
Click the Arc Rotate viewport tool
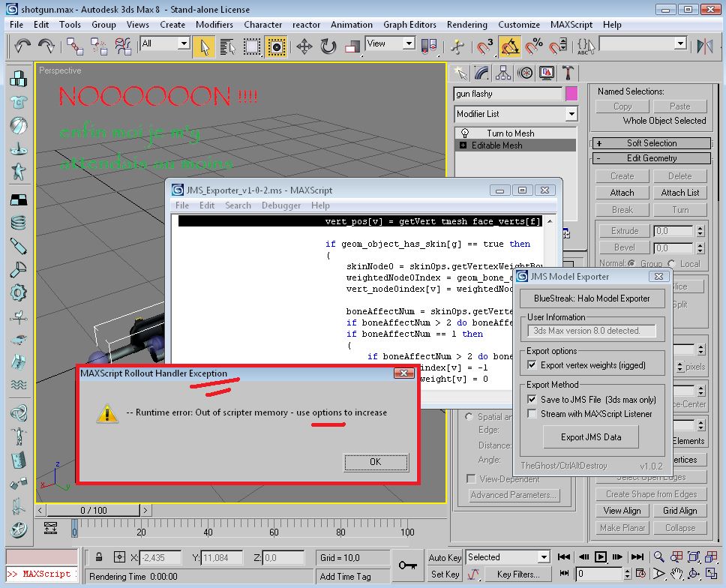coord(694,574)
